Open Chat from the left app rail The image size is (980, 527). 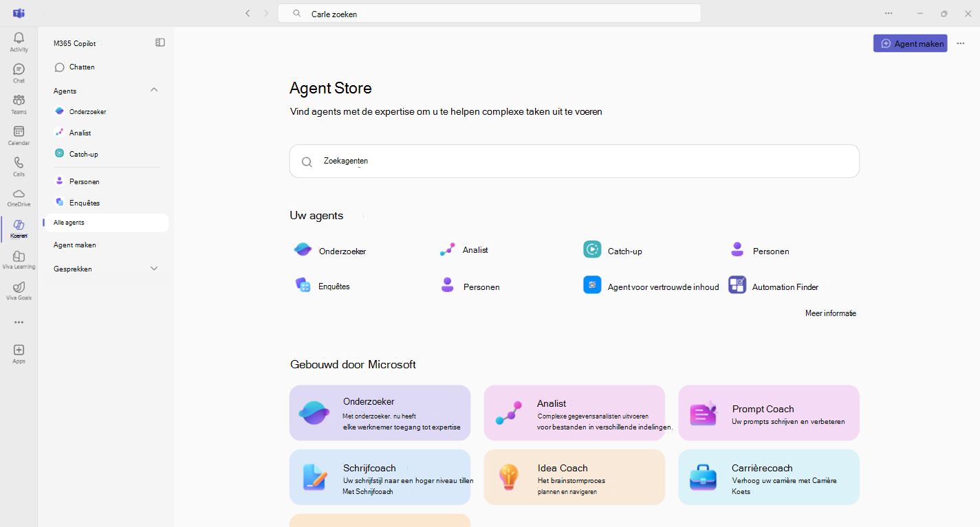point(19,74)
